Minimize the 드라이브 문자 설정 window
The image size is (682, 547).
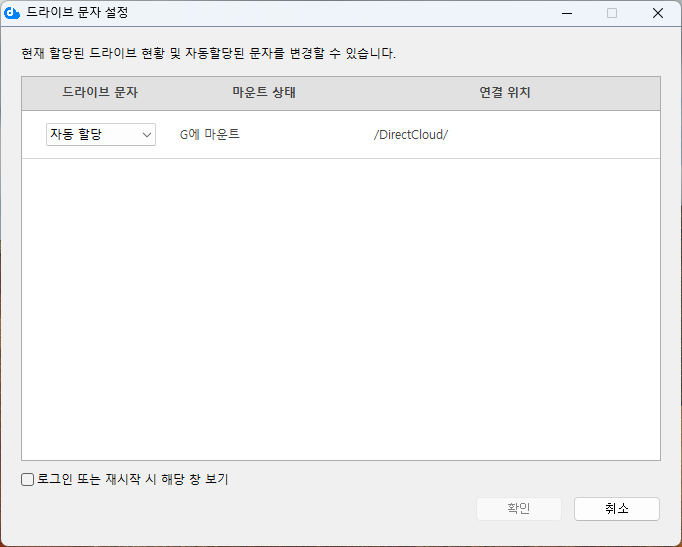pyautogui.click(x=566, y=14)
